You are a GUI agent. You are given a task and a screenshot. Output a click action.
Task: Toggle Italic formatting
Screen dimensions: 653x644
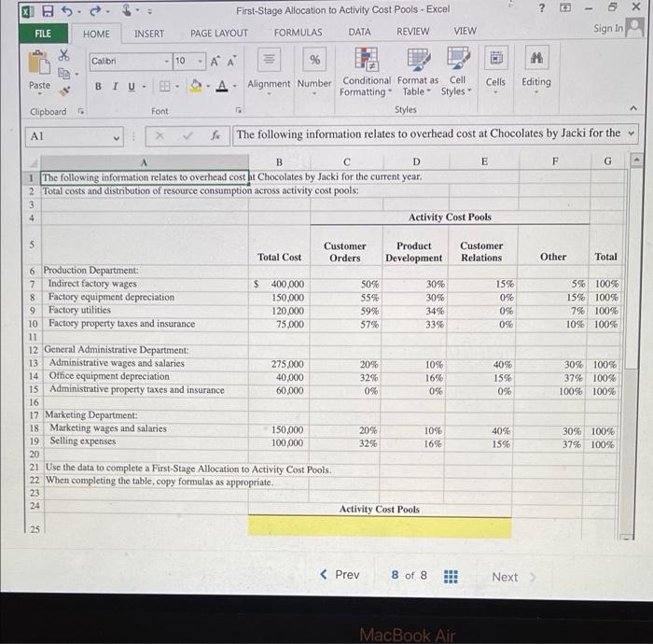(x=115, y=86)
